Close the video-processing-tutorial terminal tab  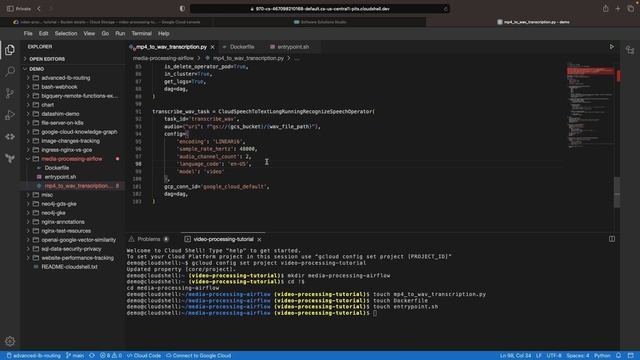(x=259, y=239)
